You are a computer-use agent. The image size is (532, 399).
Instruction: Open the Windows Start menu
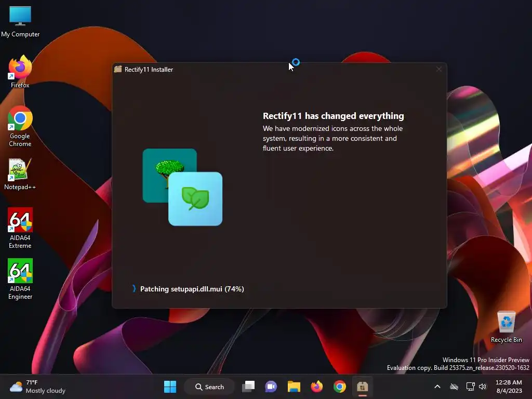coord(170,387)
